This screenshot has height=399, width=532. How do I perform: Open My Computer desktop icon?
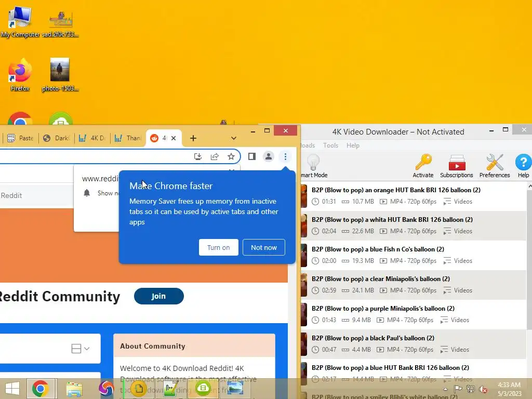[20, 21]
